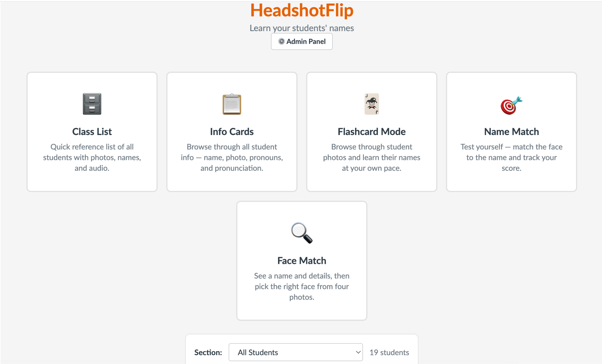The image size is (602, 364).
Task: Click the file cabinet Class List icon
Action: [92, 104]
